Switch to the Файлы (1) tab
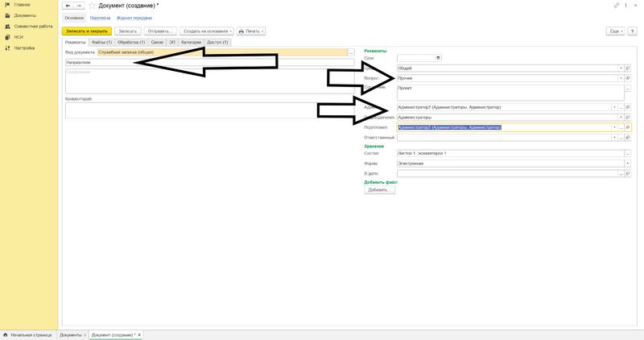Screen dimensions: 644x340 [x=101, y=42]
